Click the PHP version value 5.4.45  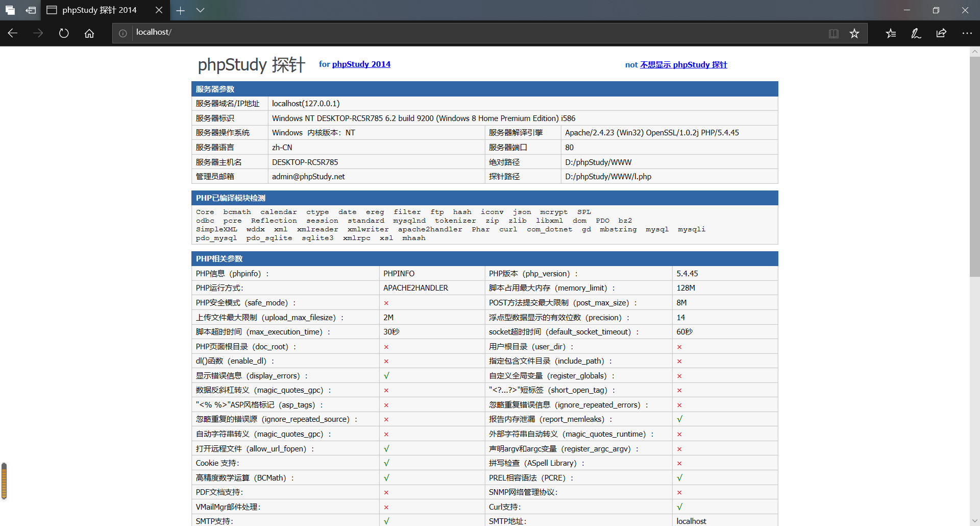click(x=687, y=274)
